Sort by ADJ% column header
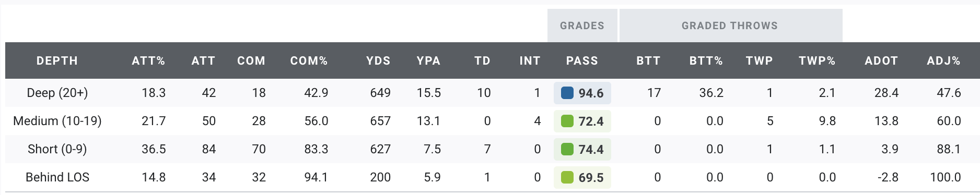The width and height of the screenshot is (980, 195). (x=943, y=60)
